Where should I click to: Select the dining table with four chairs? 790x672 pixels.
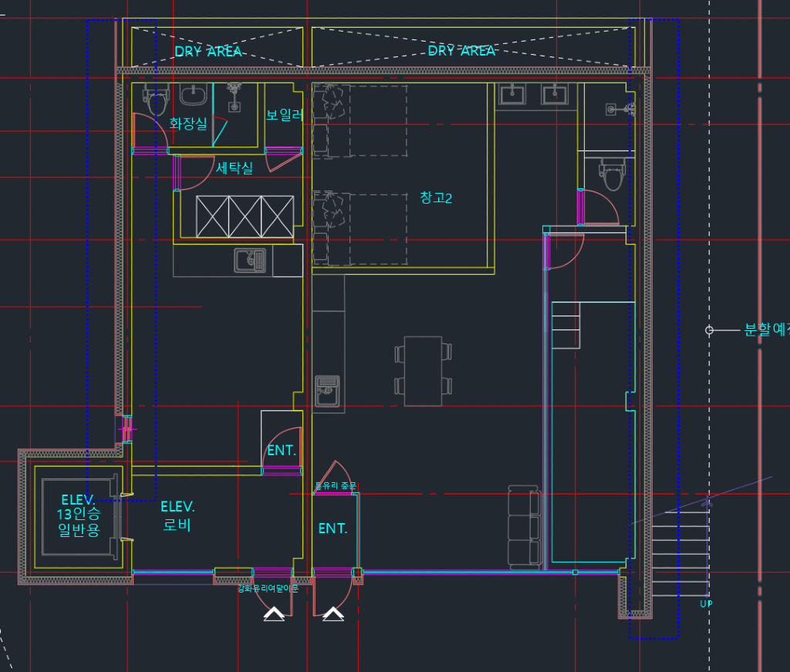click(423, 370)
